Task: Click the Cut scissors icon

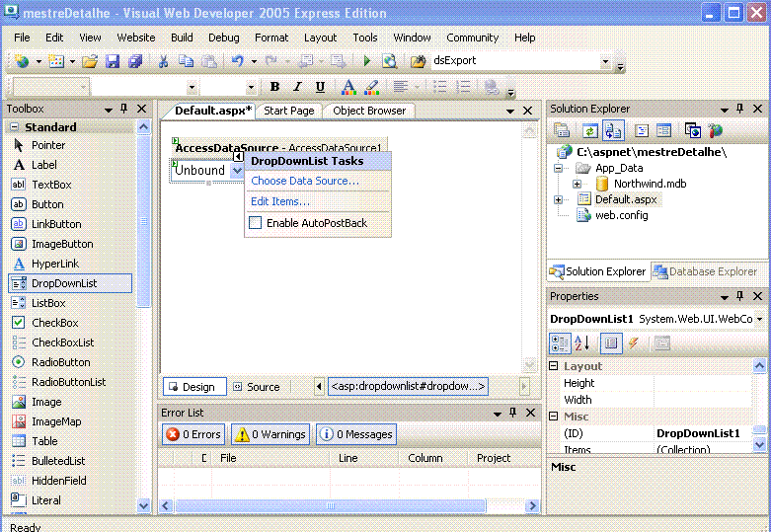Action: pos(163,61)
